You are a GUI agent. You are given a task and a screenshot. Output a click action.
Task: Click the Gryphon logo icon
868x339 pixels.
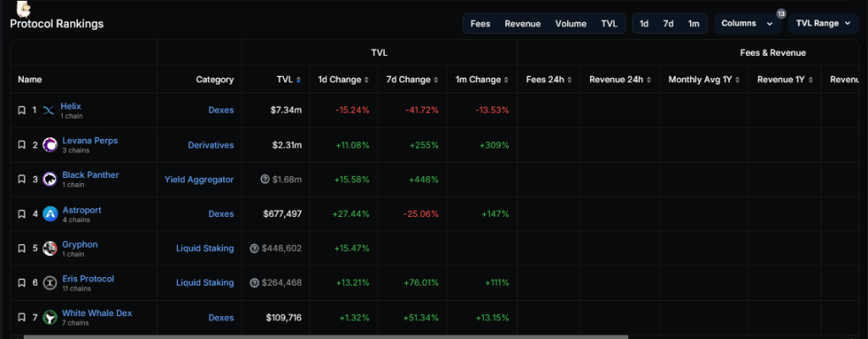point(49,248)
